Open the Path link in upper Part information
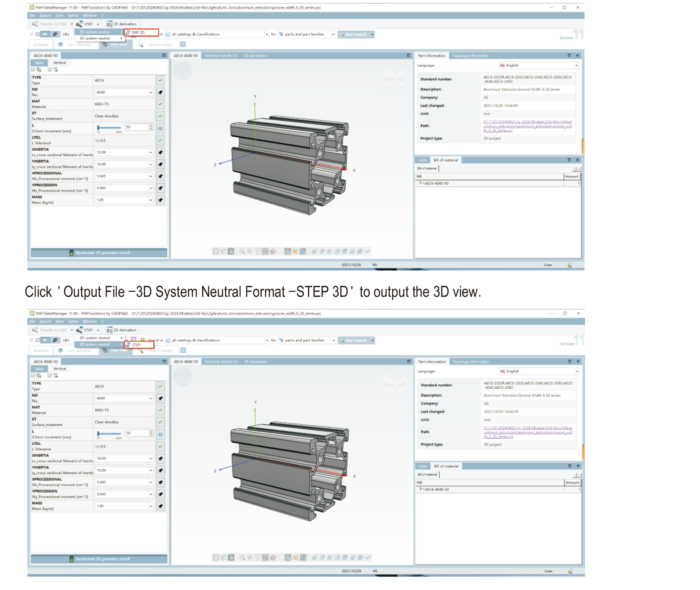 pos(528,126)
